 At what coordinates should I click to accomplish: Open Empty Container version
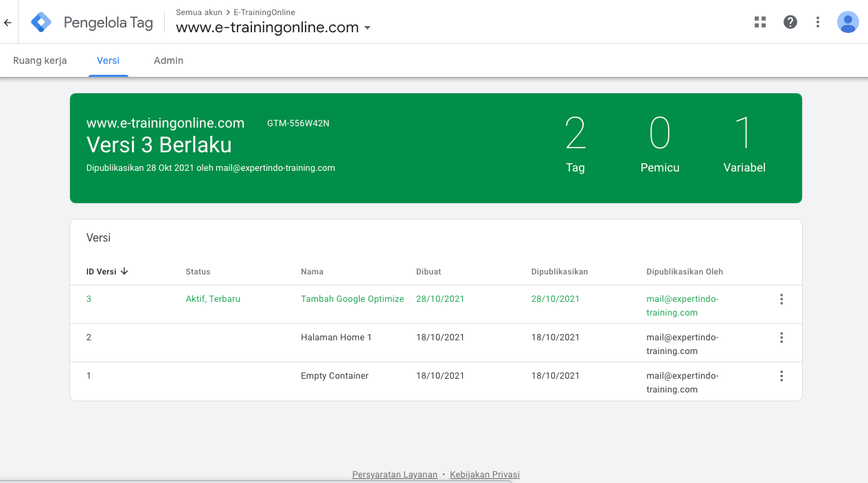point(334,376)
